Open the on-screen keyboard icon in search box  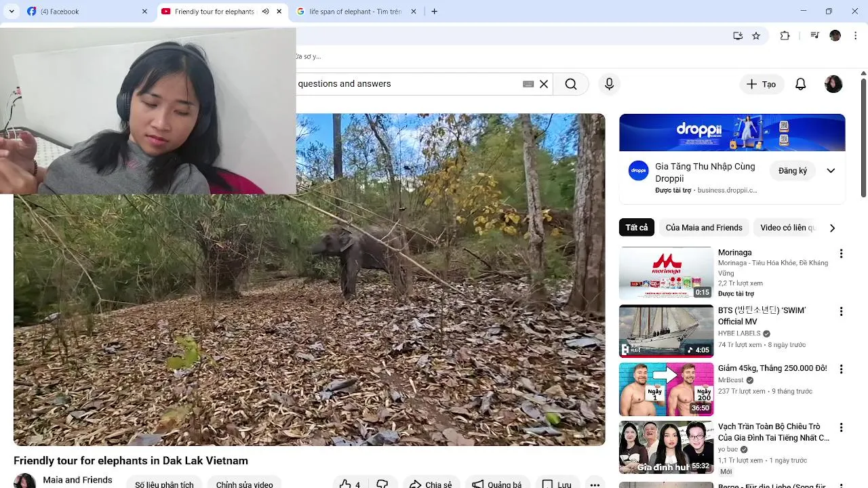528,84
